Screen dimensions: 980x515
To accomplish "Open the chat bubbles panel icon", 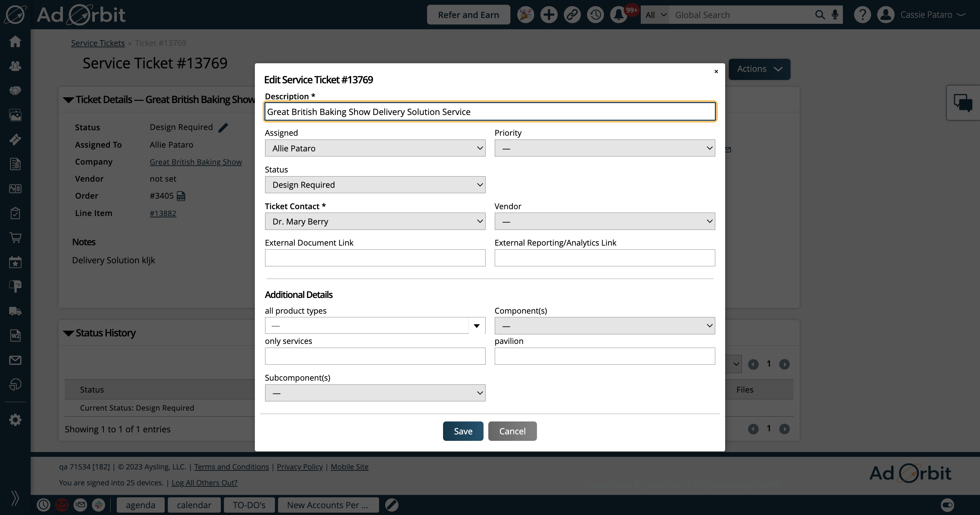I will point(963,103).
